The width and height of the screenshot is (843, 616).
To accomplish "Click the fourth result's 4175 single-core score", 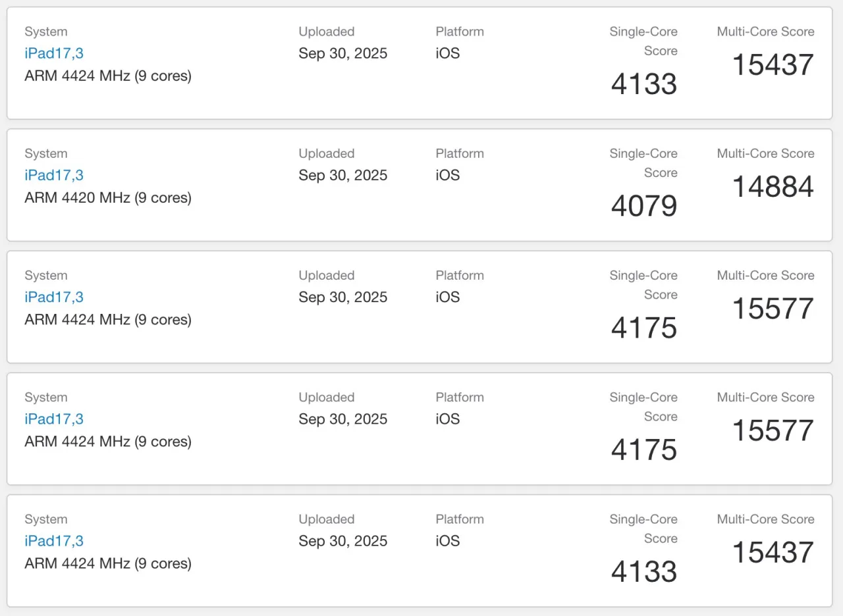I will click(644, 450).
